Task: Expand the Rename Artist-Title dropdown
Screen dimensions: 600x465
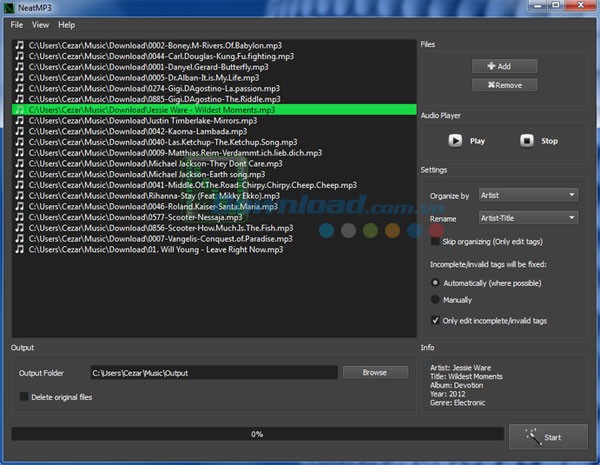Action: point(527,217)
